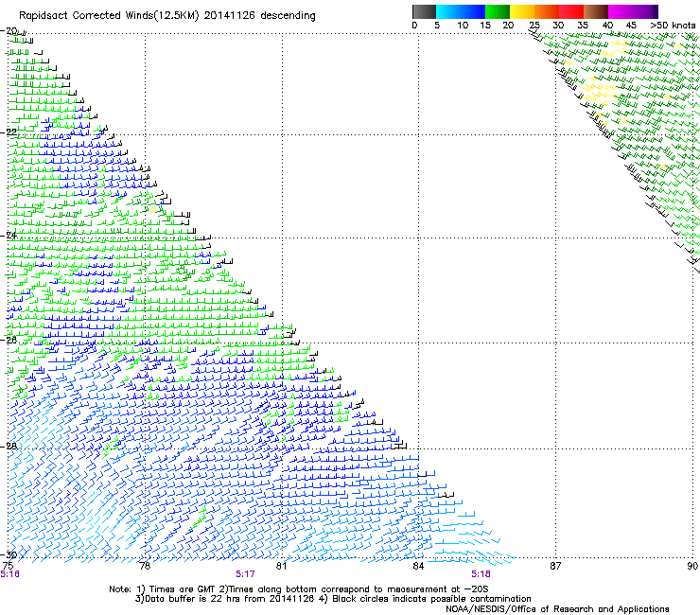Click the NOAA/NESDIS credit text

point(557,608)
